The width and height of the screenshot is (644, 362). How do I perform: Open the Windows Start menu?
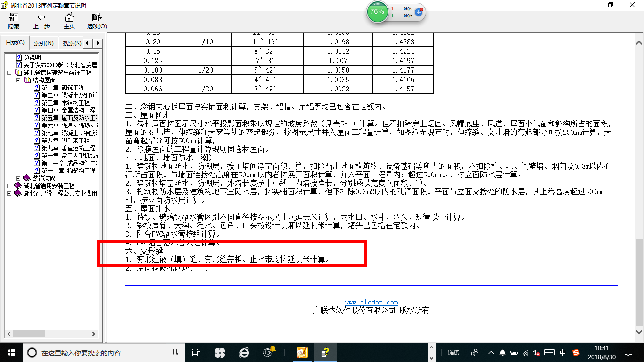pos(11,353)
